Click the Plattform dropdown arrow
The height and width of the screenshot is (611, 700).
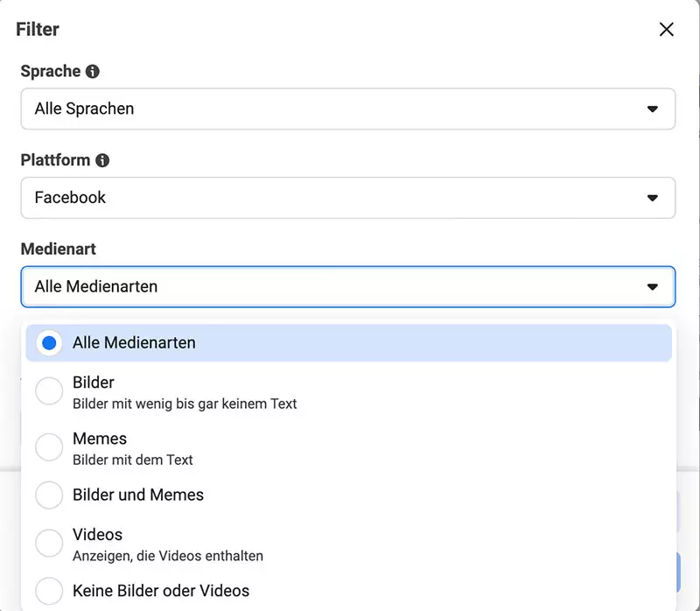[652, 198]
